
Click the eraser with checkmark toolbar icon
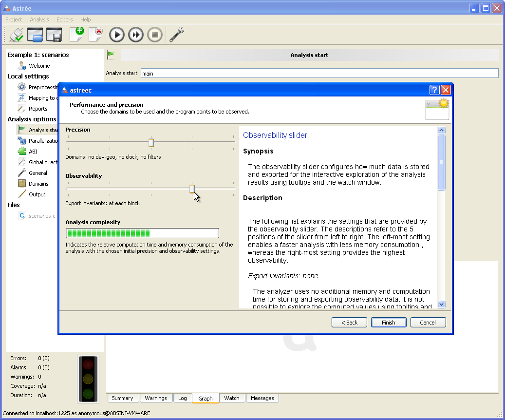point(16,35)
